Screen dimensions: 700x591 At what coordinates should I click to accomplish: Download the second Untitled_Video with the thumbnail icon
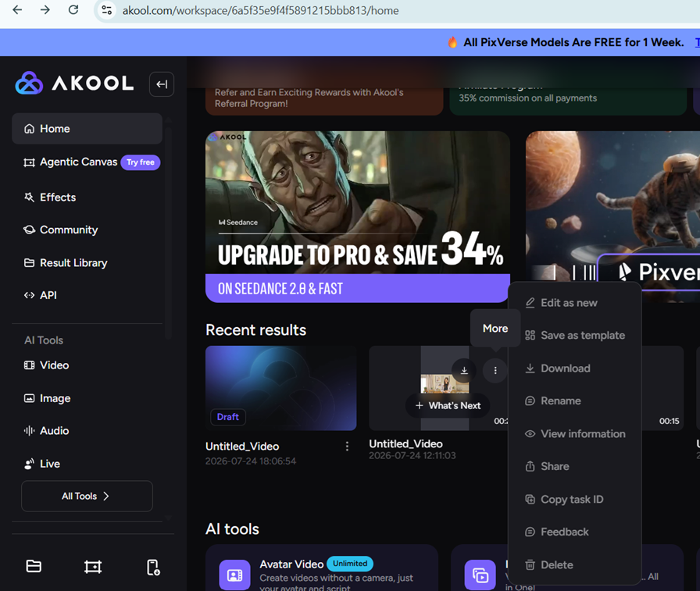464,370
